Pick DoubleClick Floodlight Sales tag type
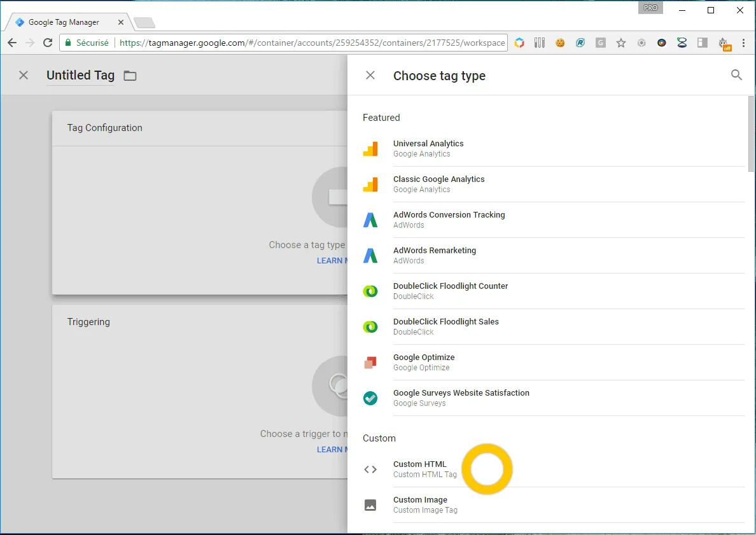 tap(446, 326)
